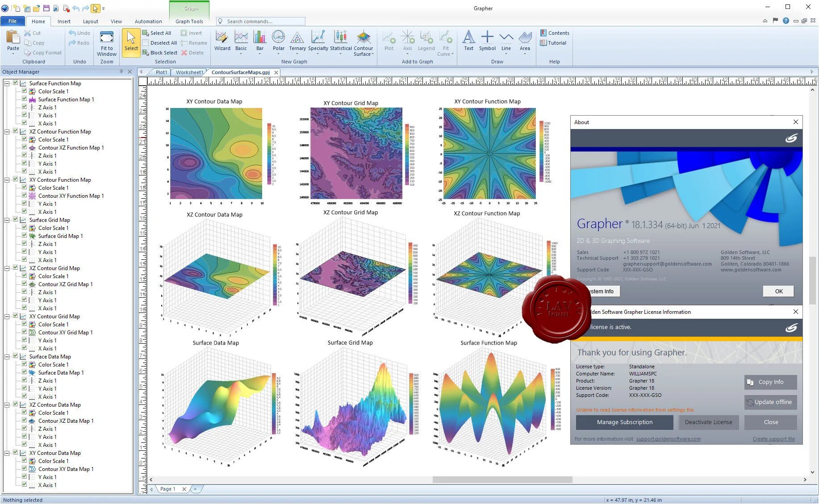Switch to the Insert ribbon tab
This screenshot has width=819, height=504.
(64, 21)
